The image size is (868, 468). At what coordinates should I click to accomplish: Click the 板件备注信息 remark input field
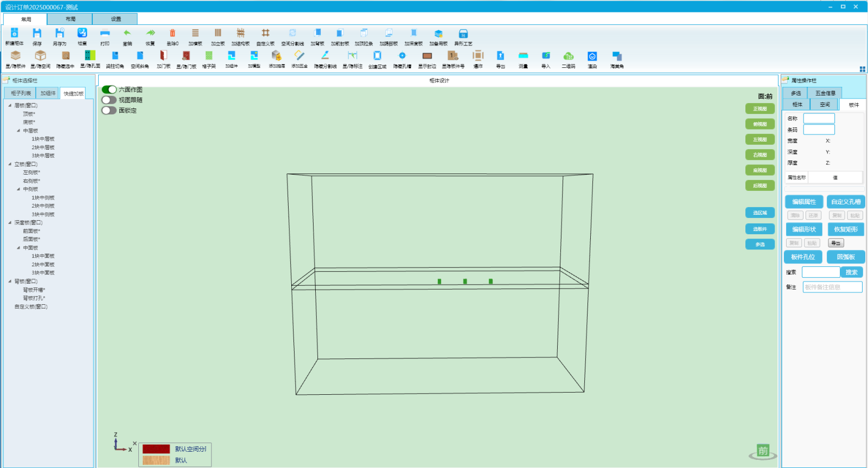(x=832, y=287)
